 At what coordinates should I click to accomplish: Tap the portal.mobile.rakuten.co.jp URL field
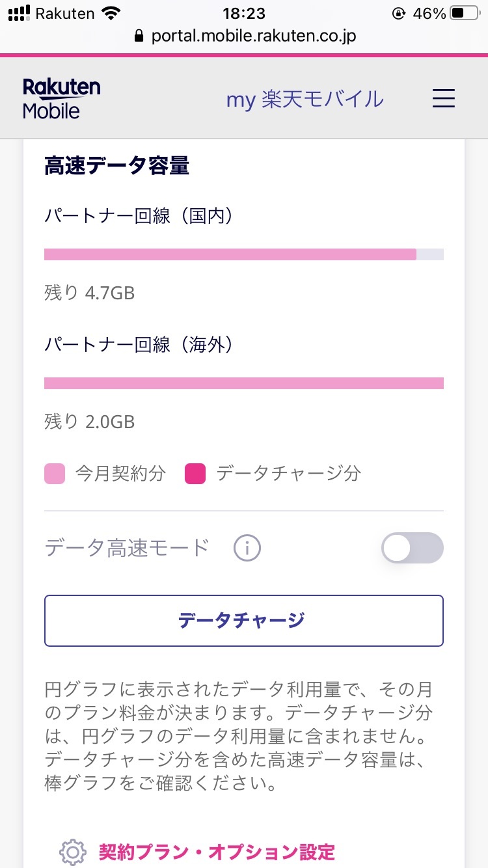point(253,36)
